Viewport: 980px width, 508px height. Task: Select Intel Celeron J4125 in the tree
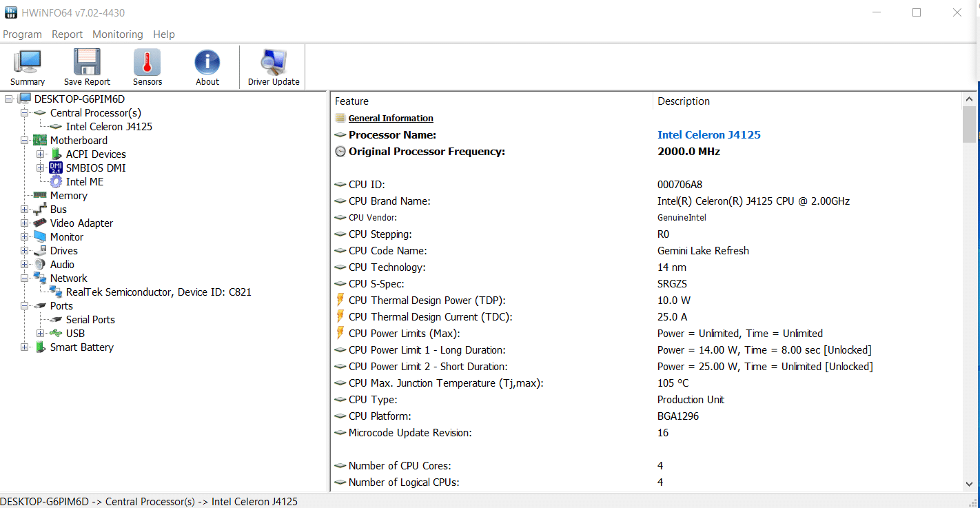(109, 126)
